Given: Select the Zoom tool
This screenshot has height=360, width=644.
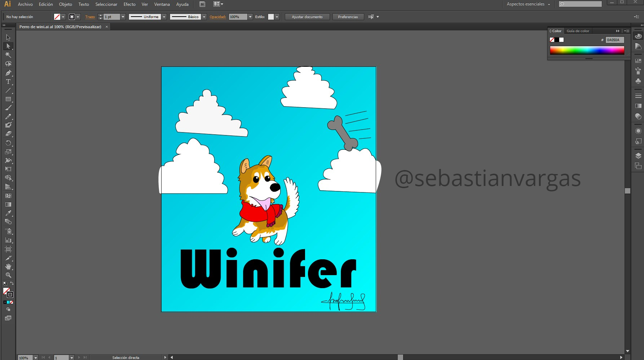Looking at the screenshot, I should pyautogui.click(x=8, y=275).
